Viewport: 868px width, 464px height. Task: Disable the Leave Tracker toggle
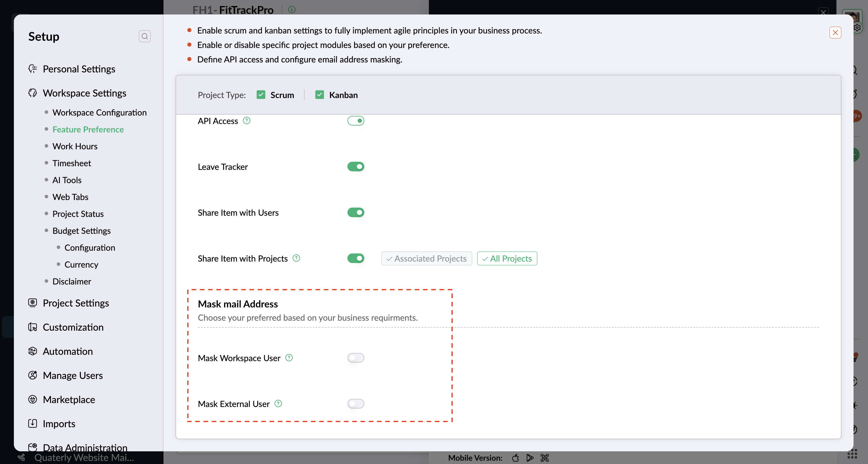pyautogui.click(x=356, y=167)
